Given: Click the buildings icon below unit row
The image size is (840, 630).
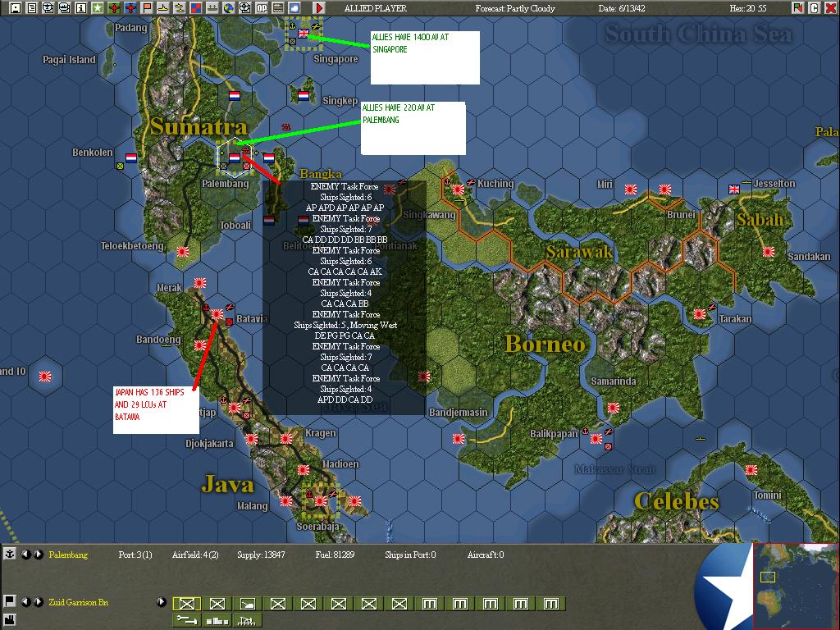Looking at the screenshot, I should [x=217, y=620].
